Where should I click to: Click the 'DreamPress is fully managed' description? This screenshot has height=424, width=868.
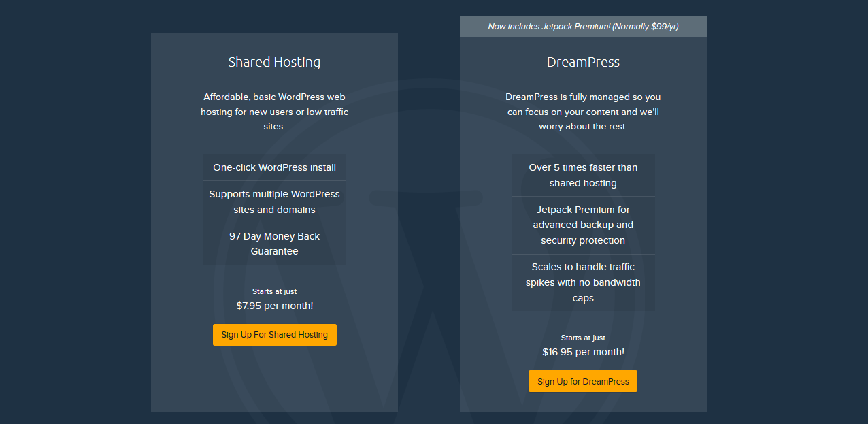click(x=583, y=112)
